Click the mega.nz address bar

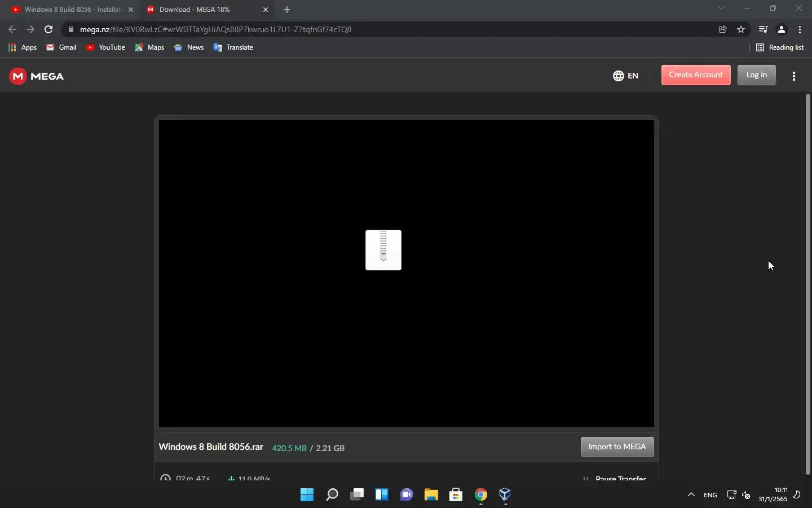[389, 29]
